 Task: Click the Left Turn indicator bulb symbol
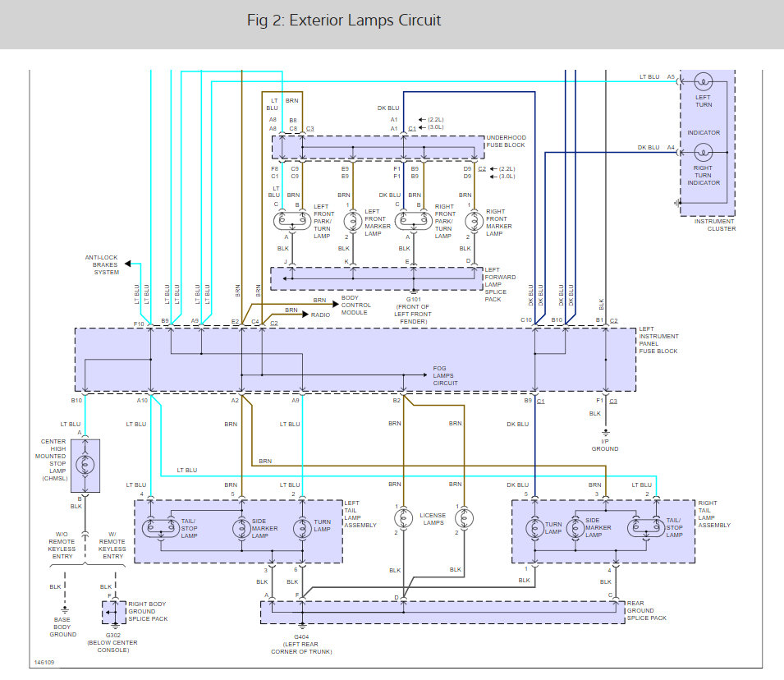pyautogui.click(x=703, y=81)
